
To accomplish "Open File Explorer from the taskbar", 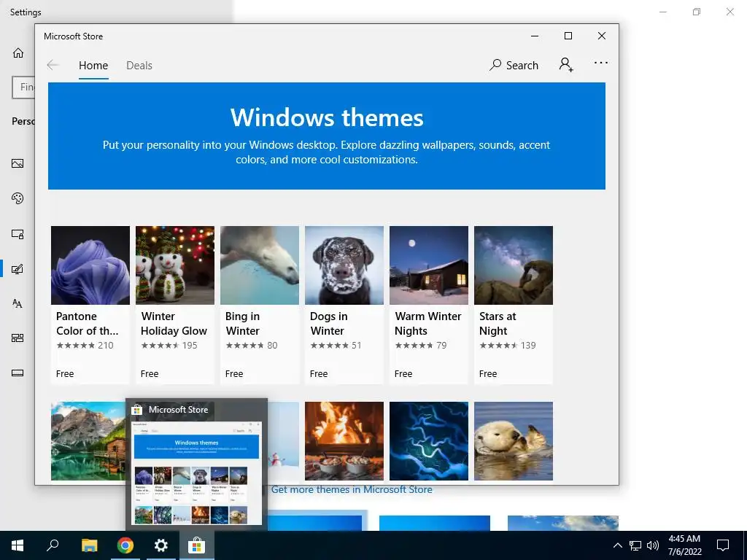I will (x=89, y=545).
